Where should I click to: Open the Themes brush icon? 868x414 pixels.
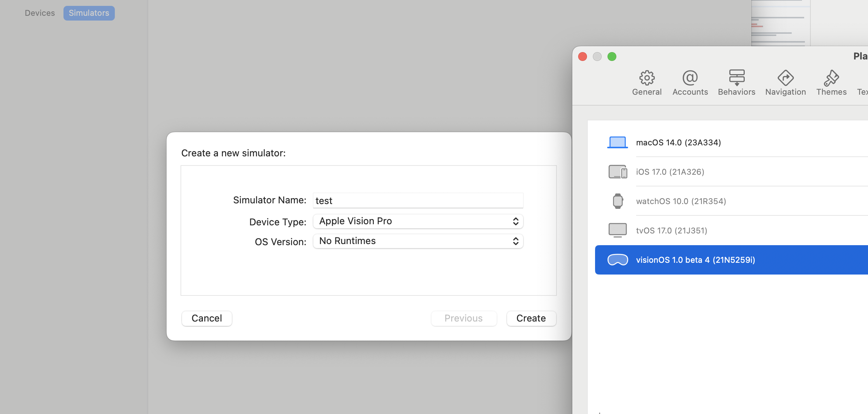[831, 78]
